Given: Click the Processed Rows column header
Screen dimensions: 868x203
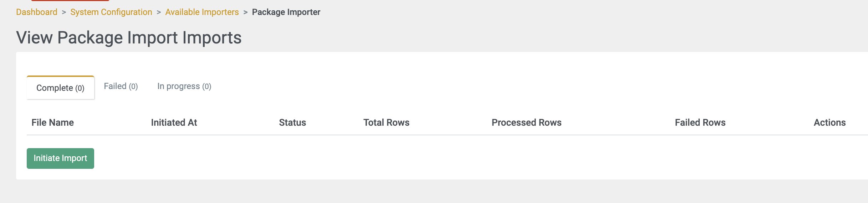Looking at the screenshot, I should (x=526, y=123).
